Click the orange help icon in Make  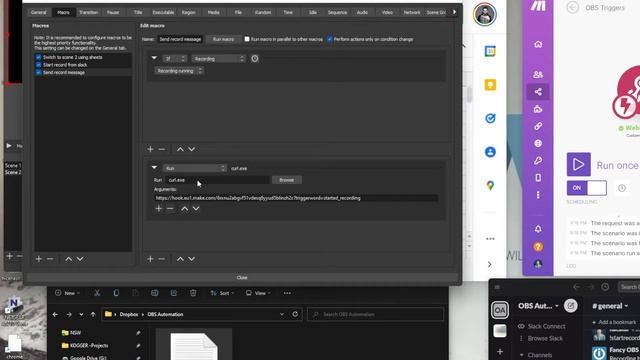[x=538, y=247]
